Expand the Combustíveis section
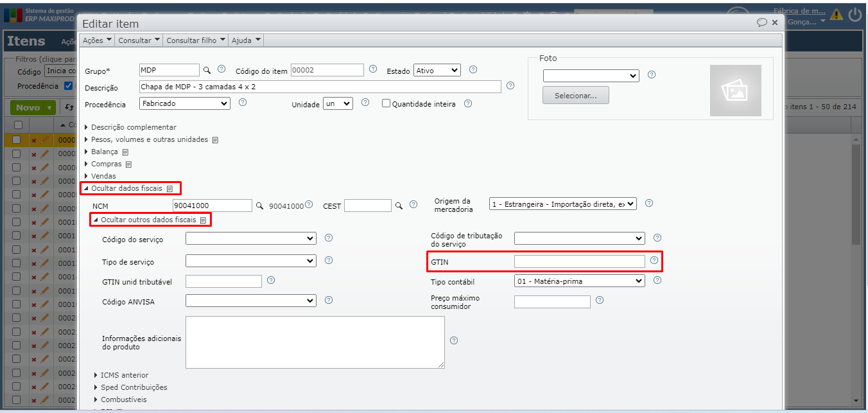The width and height of the screenshot is (868, 413). [x=121, y=400]
